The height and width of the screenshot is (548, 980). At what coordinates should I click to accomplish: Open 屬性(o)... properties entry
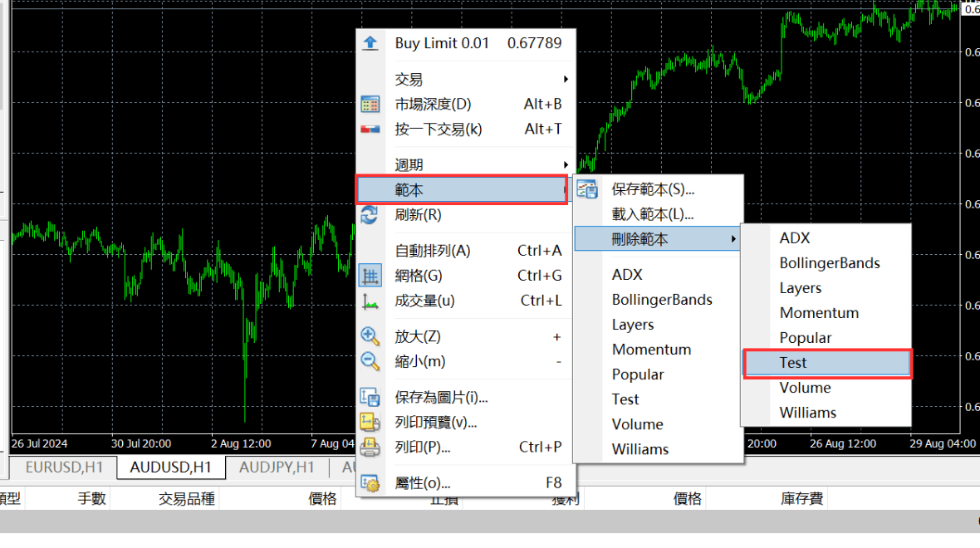pyautogui.click(x=466, y=483)
